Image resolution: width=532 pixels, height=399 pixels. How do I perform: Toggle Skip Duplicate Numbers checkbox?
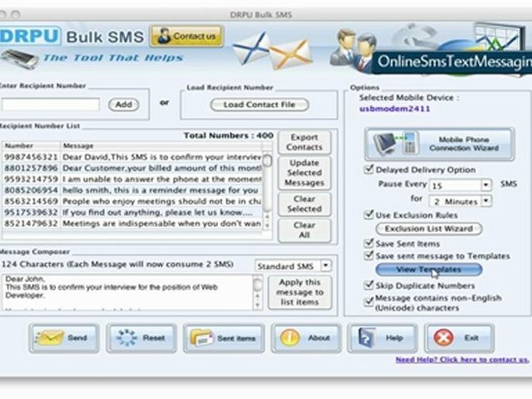pos(369,285)
